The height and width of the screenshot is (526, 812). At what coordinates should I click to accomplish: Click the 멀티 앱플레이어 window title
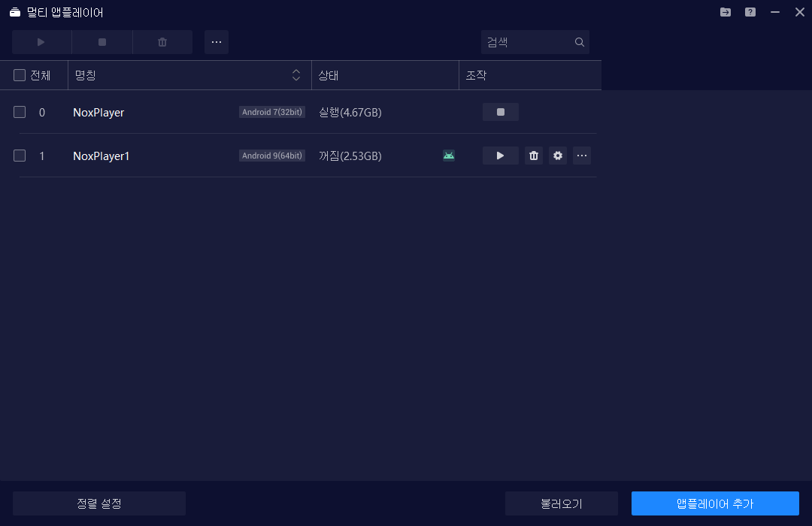[x=65, y=12]
